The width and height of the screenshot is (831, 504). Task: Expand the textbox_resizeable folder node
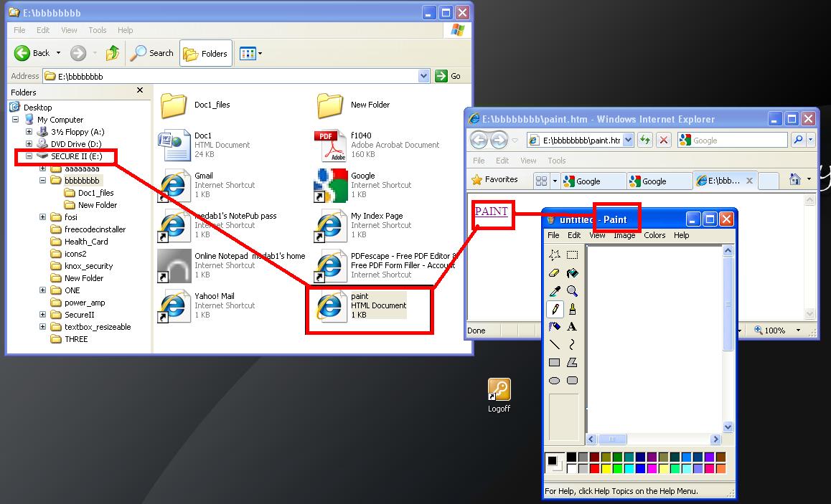[x=42, y=327]
